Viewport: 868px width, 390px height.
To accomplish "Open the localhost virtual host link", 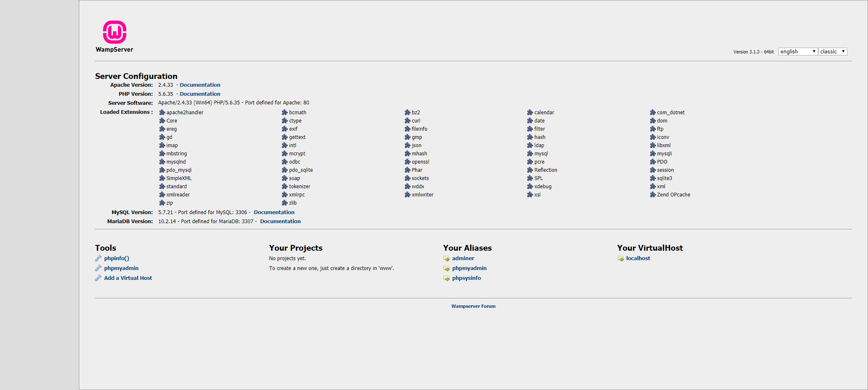I will click(638, 258).
